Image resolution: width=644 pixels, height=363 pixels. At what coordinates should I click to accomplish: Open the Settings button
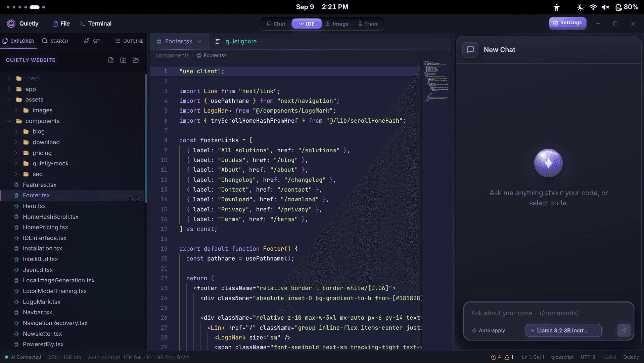[568, 23]
